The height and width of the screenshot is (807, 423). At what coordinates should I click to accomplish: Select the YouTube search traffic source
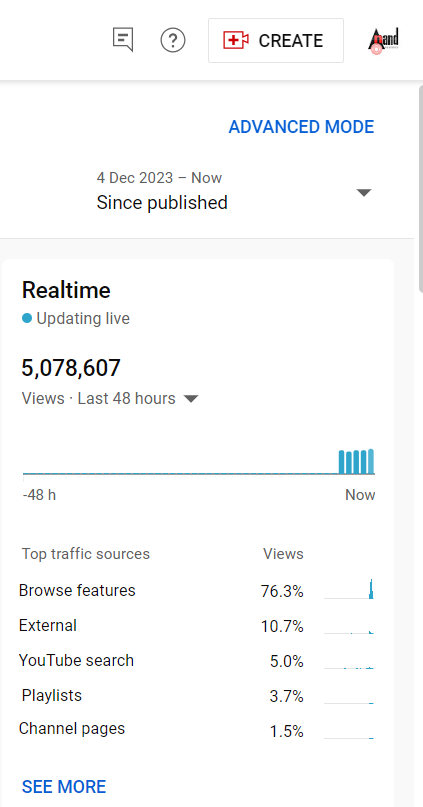pos(76,660)
